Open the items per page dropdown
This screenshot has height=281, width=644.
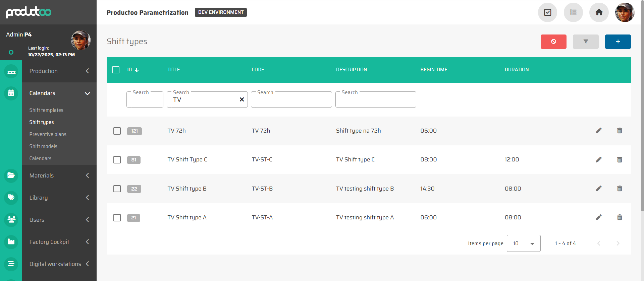(523, 243)
